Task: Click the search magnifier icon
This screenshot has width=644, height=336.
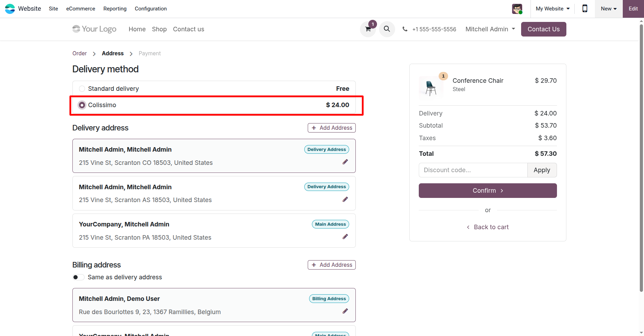Action: 387,29
